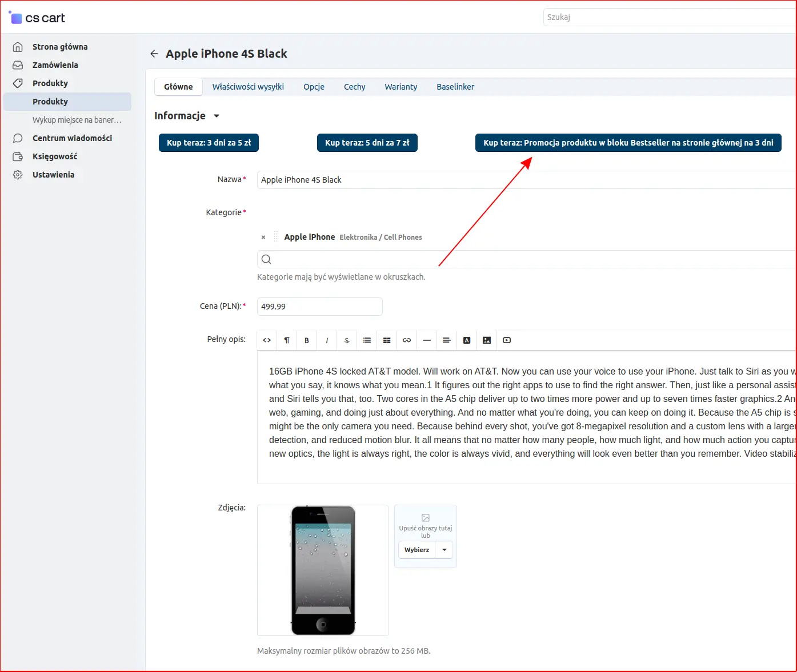This screenshot has height=672, width=797.
Task: Click the category search input
Action: click(x=527, y=259)
